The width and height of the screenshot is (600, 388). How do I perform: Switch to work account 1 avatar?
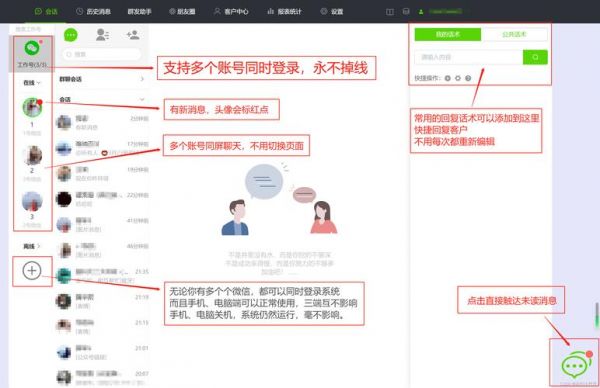[32, 107]
